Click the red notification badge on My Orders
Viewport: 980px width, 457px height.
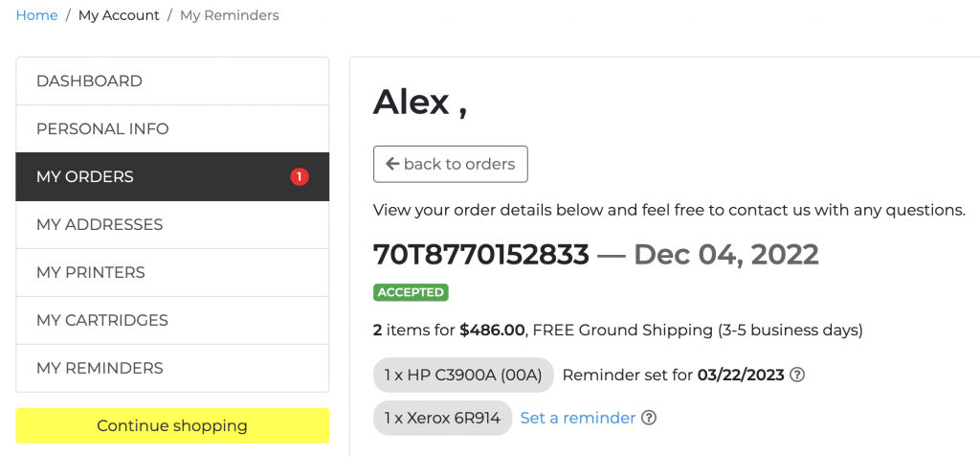point(300,177)
